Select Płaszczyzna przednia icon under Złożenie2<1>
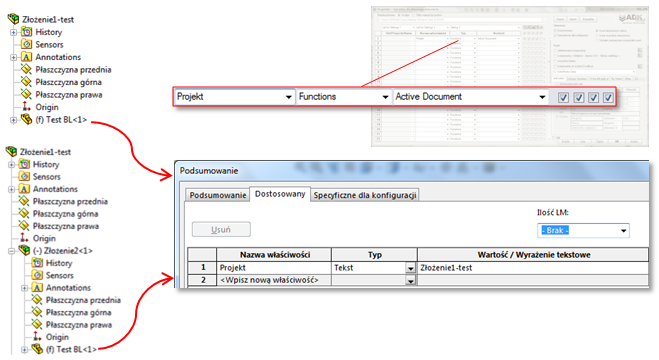The height and width of the screenshot is (360, 659). tap(37, 300)
